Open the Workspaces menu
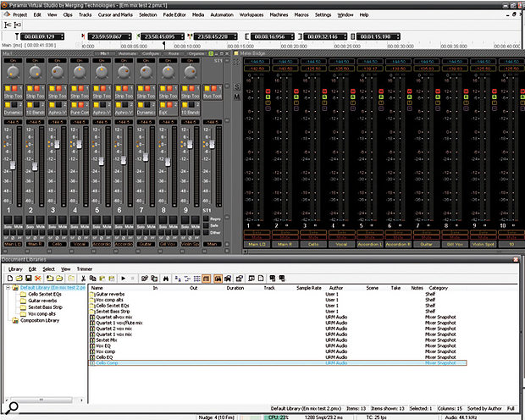This screenshot has height=420, width=525. tap(251, 14)
